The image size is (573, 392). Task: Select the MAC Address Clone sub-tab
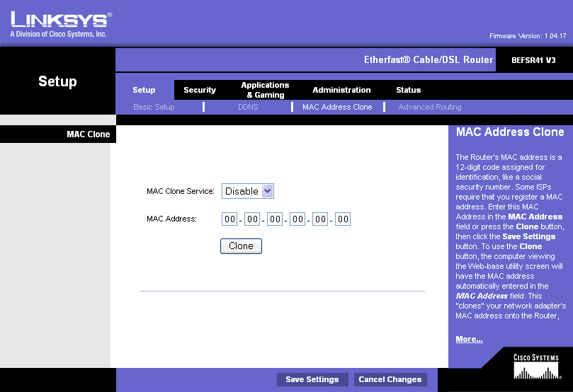(x=337, y=107)
